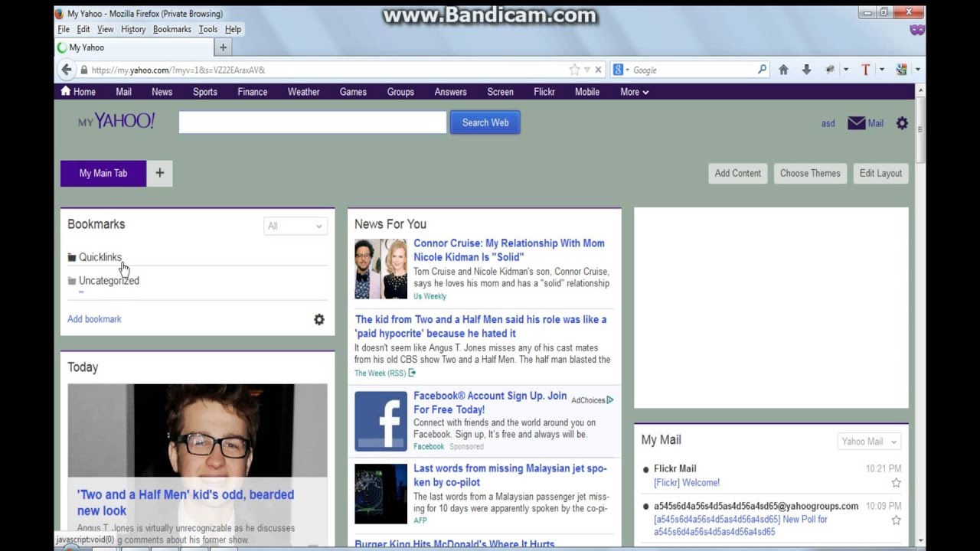Open the Bookmarks menu in menu bar
The width and height of the screenshot is (980, 551).
tap(172, 29)
